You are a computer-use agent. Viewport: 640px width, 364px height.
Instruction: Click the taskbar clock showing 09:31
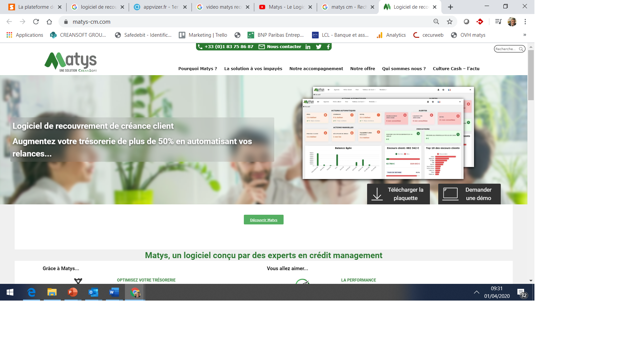tap(497, 293)
